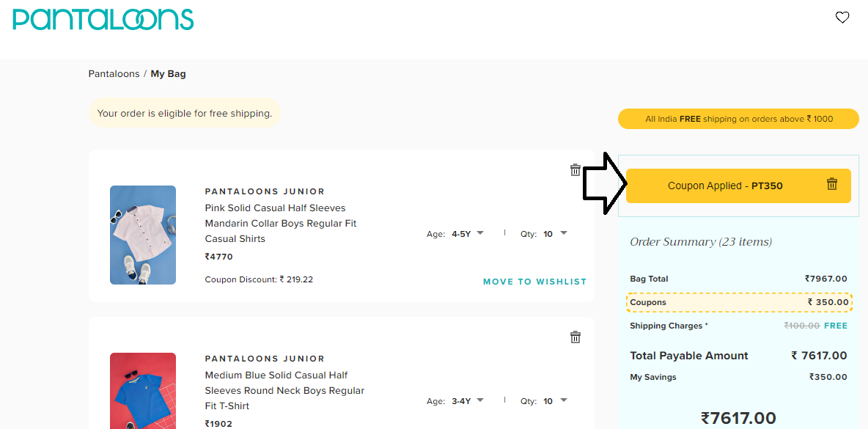868x429 pixels.
Task: Click the PANTALOONS JUNIOR brand on pink shirt
Action: 265,191
